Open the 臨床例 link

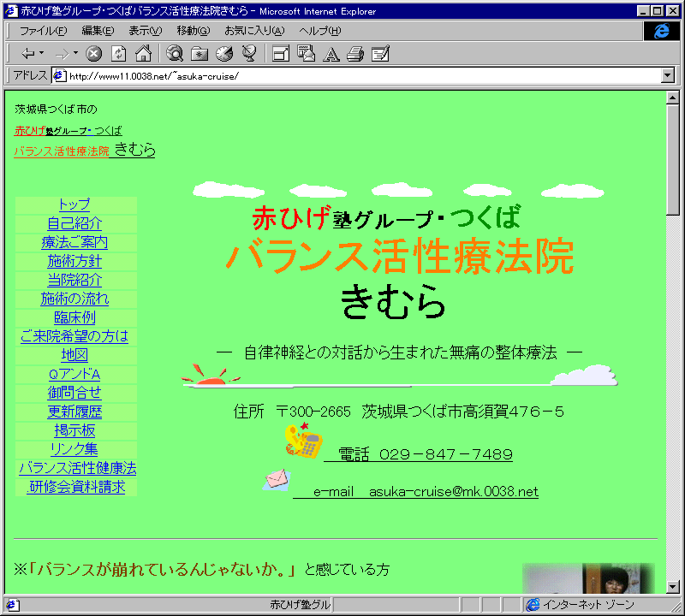[74, 317]
